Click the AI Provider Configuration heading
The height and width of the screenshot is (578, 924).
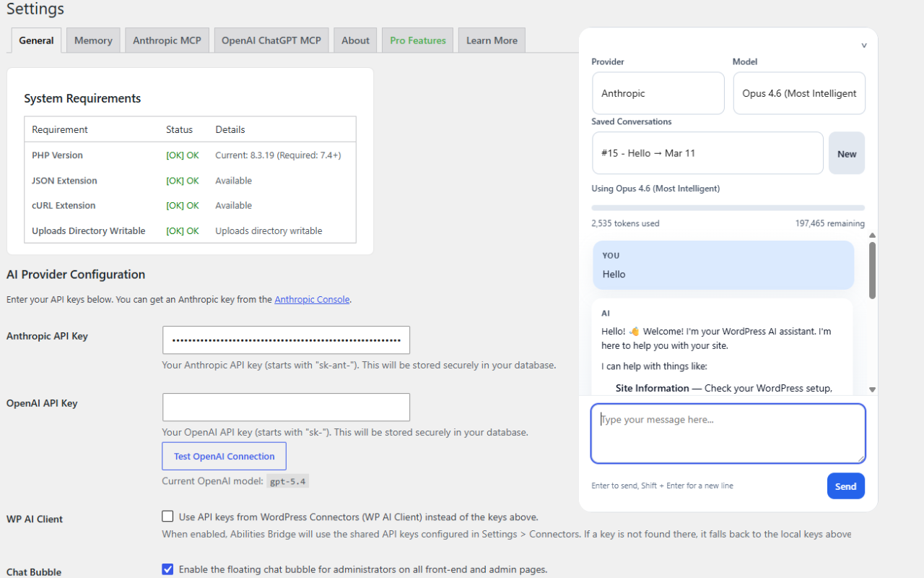[x=76, y=275]
